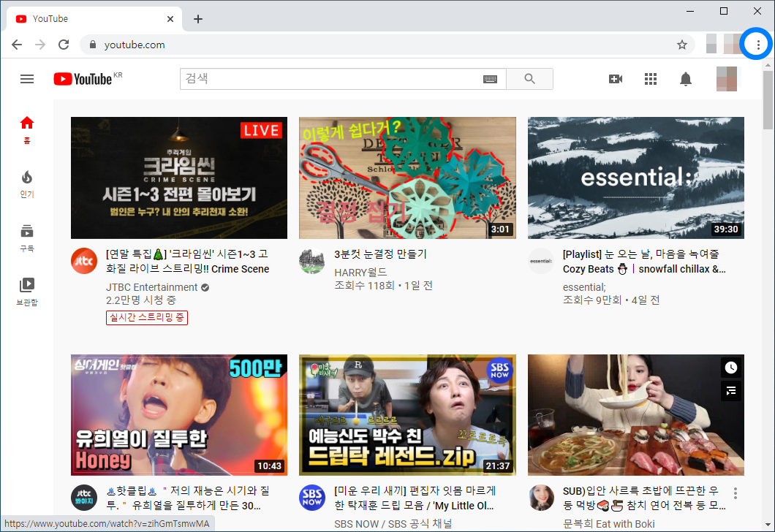The width and height of the screenshot is (775, 532).
Task: Open the '[Playlist] 눈 오는 날' title link
Action: point(644,262)
